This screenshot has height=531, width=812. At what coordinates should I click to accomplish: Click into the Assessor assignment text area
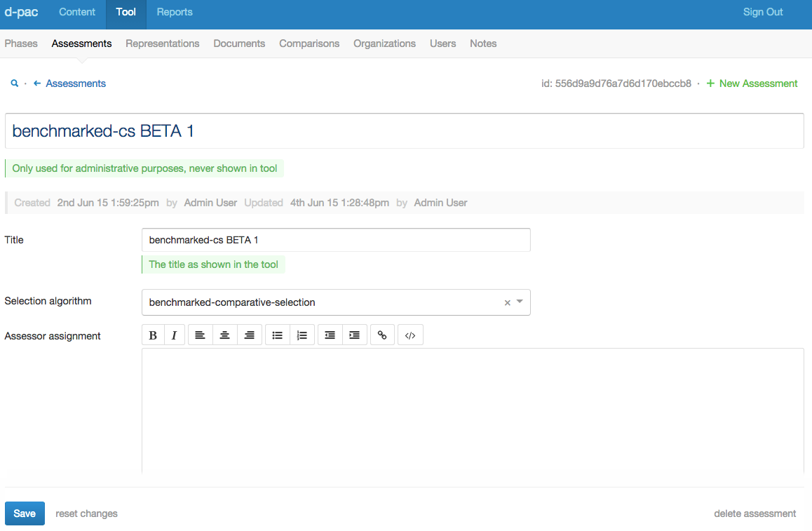[473, 410]
